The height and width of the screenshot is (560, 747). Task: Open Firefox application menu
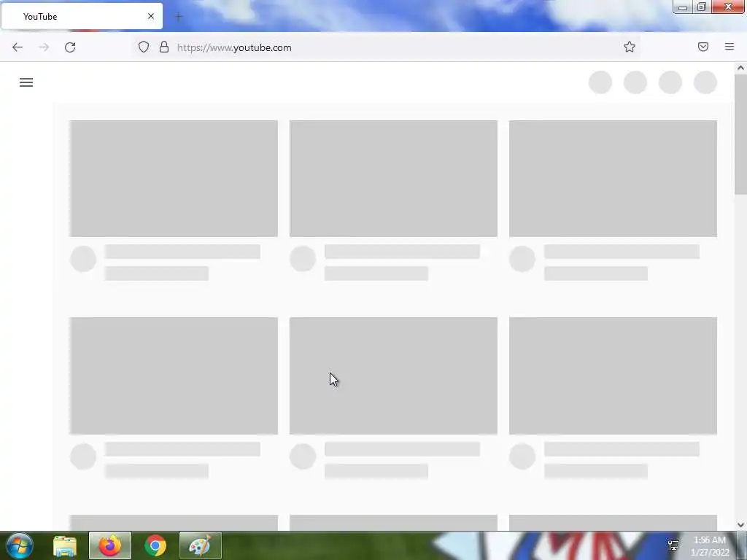coord(729,47)
